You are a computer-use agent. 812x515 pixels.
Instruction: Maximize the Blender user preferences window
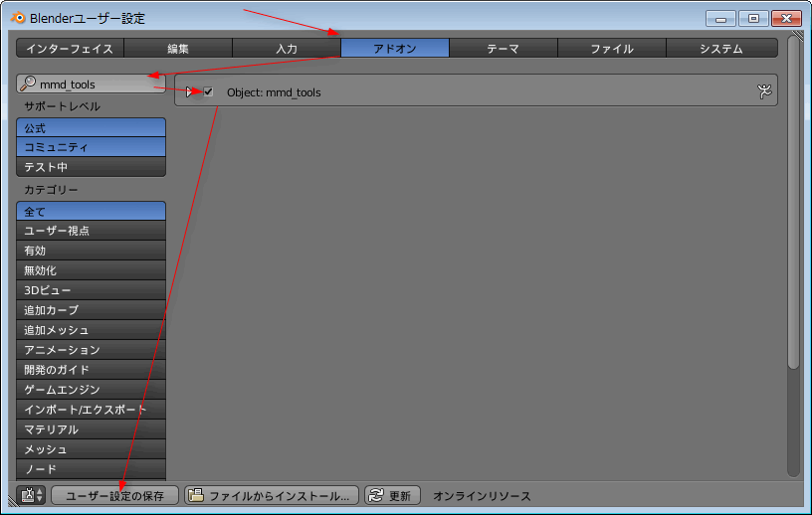tap(753, 19)
